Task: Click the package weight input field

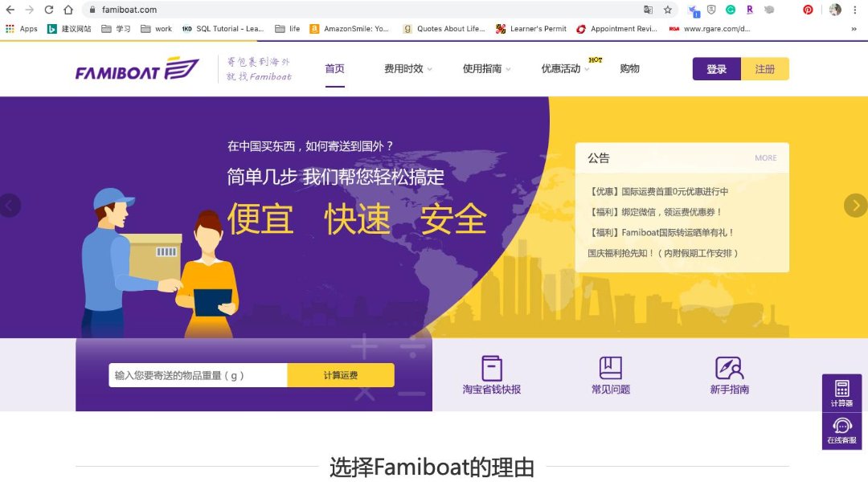Action: pyautogui.click(x=197, y=374)
